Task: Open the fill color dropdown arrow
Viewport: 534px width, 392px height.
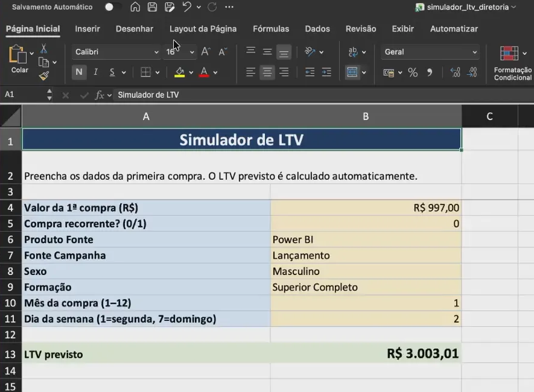Action: click(191, 72)
